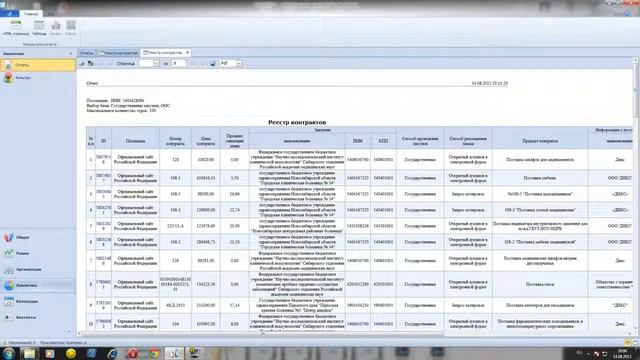Click the HTML страница ribbon button

click(16, 28)
